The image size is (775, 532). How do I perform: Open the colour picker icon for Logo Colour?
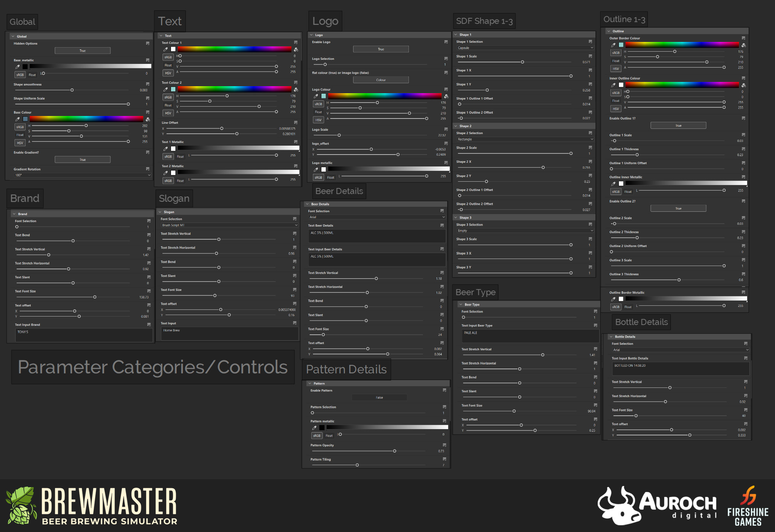pyautogui.click(x=446, y=96)
